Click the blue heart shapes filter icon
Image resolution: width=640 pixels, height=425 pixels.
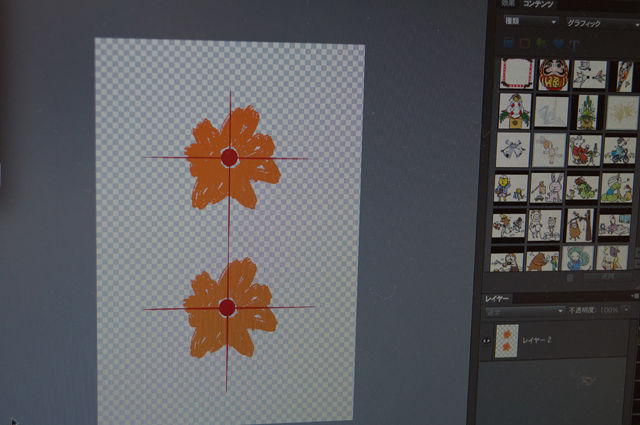pos(559,43)
